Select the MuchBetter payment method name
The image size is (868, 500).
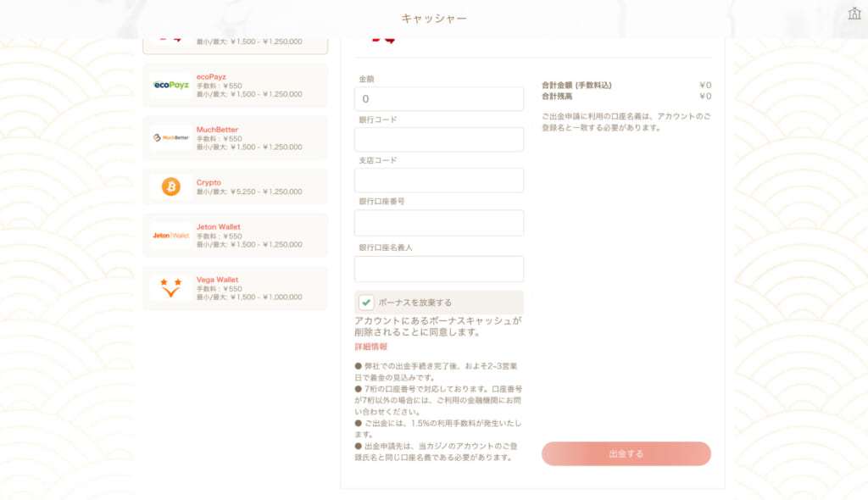[x=217, y=130]
